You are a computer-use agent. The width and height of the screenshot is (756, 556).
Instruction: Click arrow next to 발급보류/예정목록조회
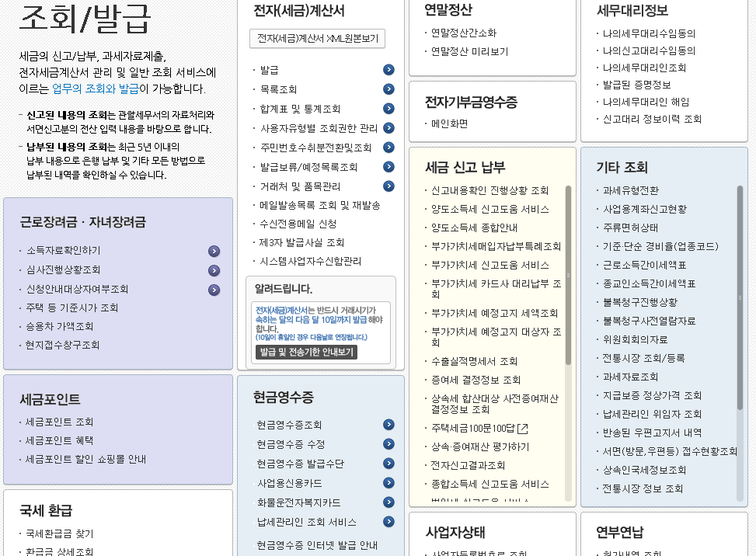tap(388, 167)
